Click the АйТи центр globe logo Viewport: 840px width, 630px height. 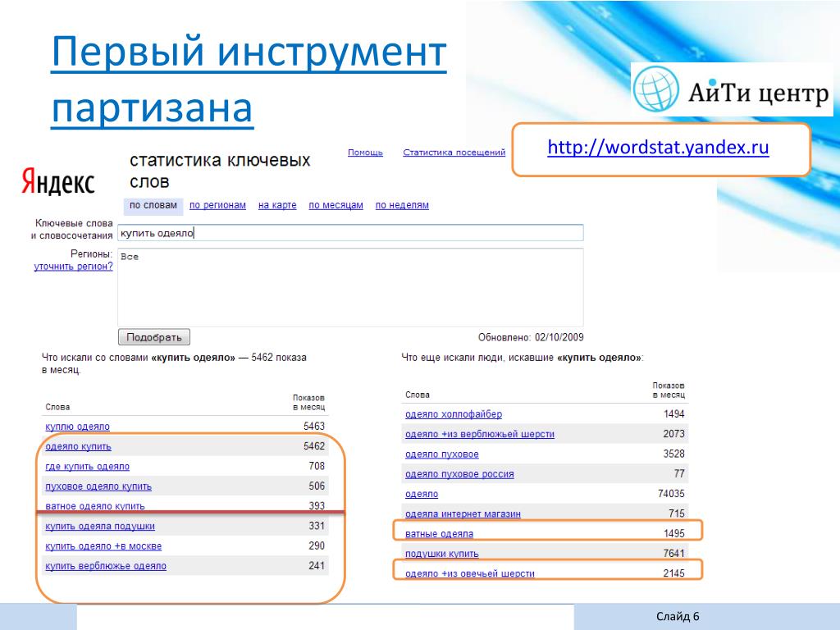click(655, 89)
